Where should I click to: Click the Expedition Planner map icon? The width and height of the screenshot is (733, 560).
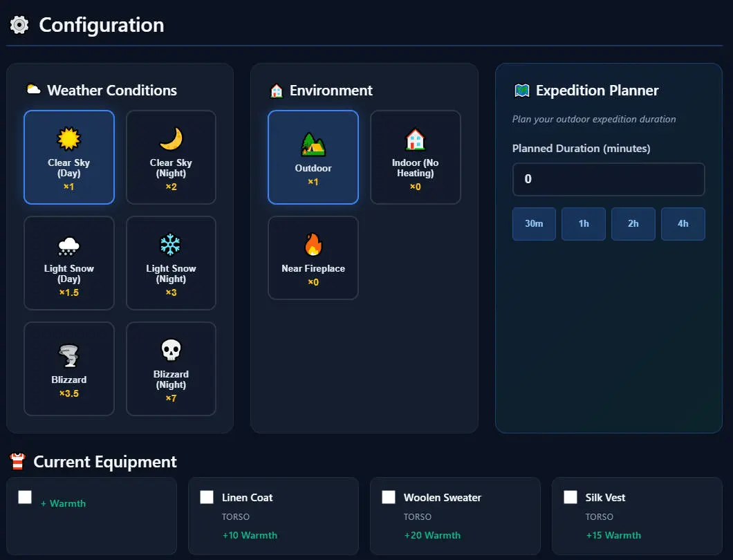click(525, 90)
